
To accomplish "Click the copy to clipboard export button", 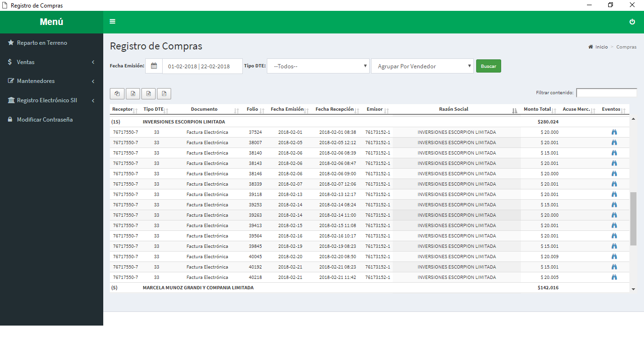I will point(117,94).
